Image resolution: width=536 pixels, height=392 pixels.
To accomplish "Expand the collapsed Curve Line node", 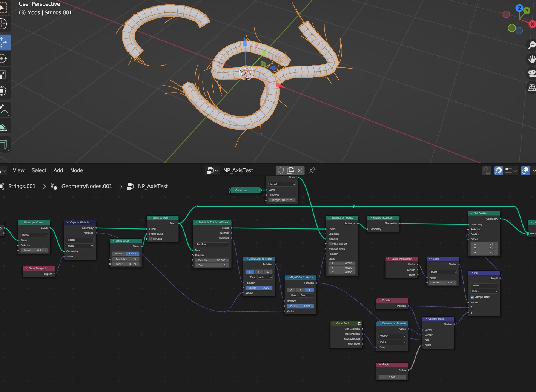I will pos(233,190).
